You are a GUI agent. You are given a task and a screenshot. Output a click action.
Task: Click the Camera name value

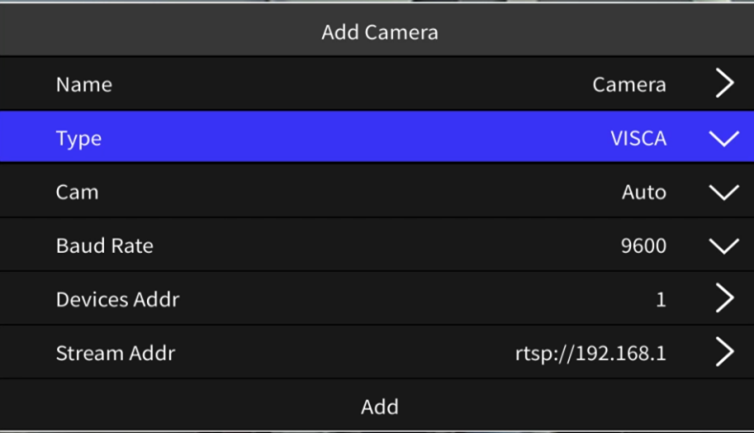[629, 85]
